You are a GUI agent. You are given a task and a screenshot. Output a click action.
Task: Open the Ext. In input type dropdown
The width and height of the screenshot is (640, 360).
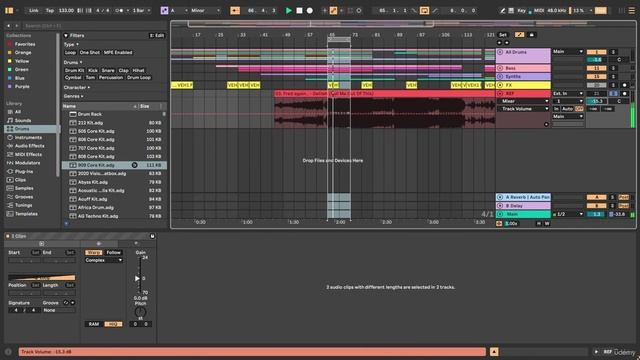coord(568,94)
